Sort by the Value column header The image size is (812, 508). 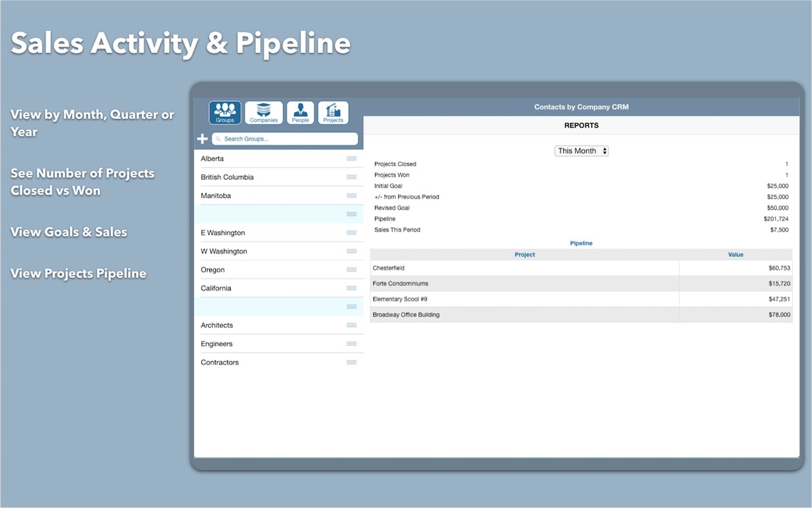735,254
